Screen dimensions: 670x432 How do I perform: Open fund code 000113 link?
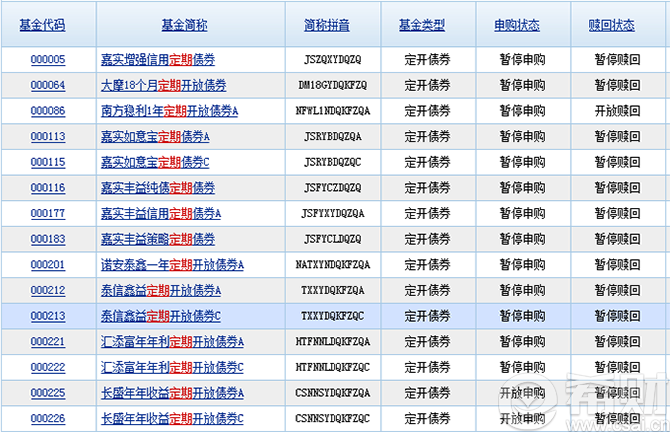click(48, 136)
